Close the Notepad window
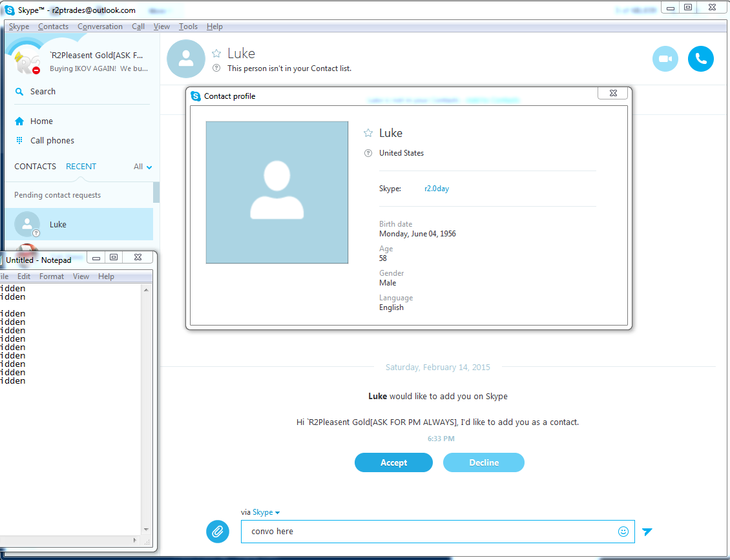The image size is (730, 560). point(138,258)
